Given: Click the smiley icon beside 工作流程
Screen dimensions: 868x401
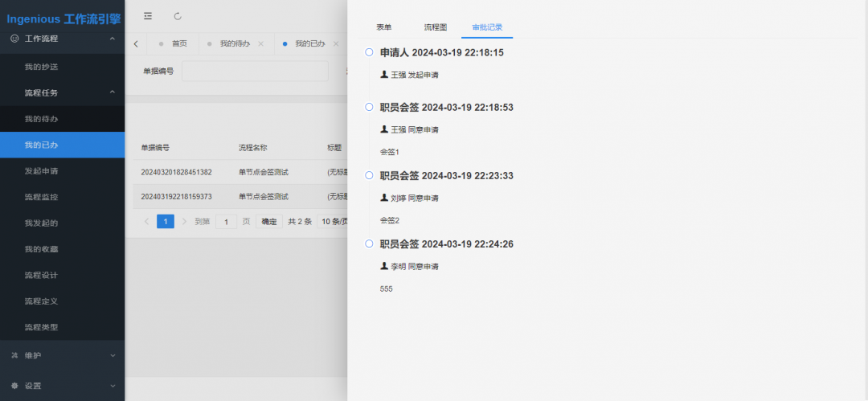Looking at the screenshot, I should [15, 39].
